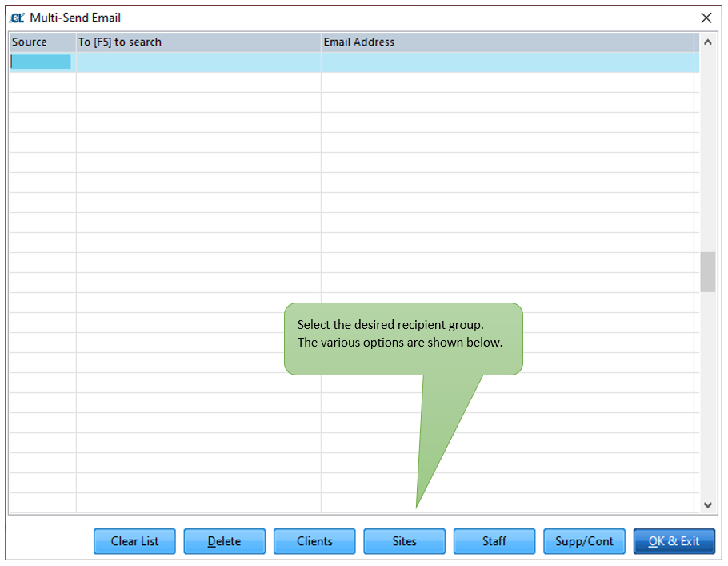728x566 pixels.
Task: Click the vertical scrollbar thumb
Action: click(707, 272)
